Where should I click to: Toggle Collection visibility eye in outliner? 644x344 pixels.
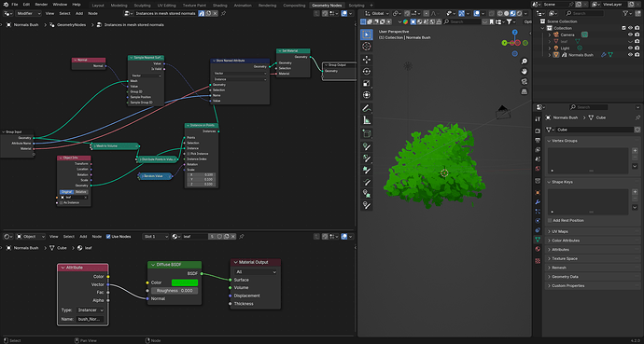(x=630, y=28)
